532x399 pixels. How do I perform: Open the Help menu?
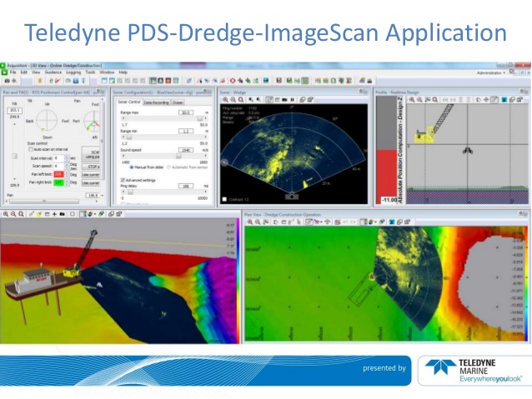click(x=123, y=72)
